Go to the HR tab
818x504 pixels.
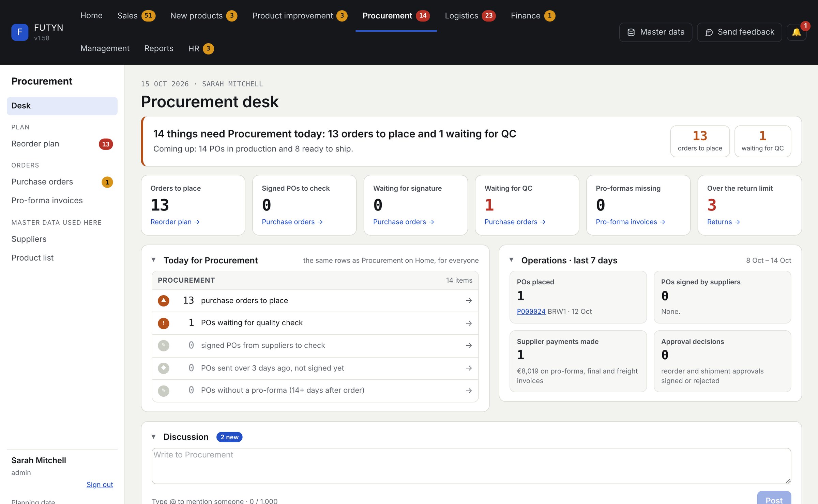point(201,48)
